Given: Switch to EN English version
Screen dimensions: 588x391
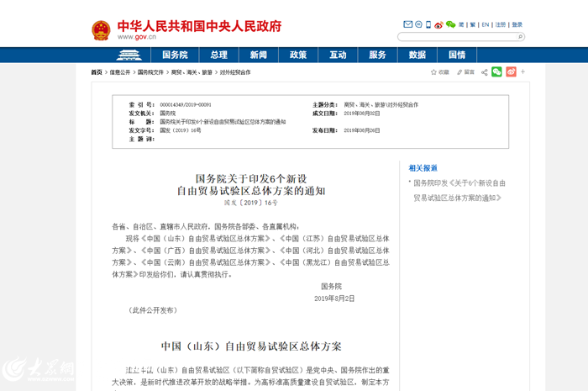Looking at the screenshot, I should [486, 24].
